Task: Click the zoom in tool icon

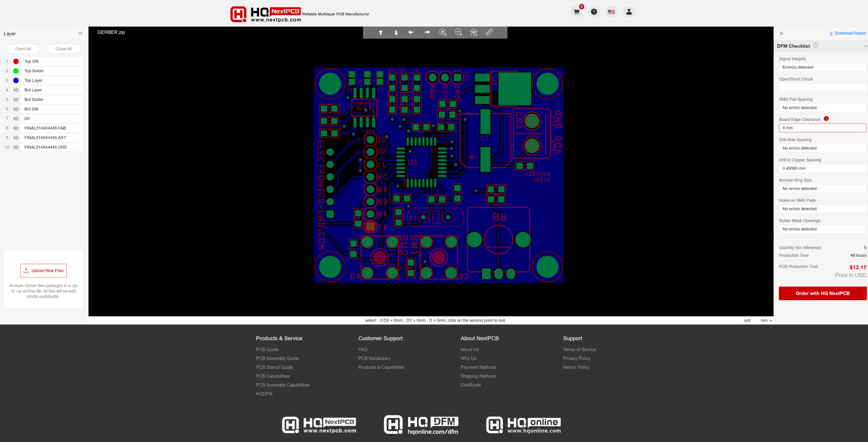Action: pyautogui.click(x=443, y=32)
